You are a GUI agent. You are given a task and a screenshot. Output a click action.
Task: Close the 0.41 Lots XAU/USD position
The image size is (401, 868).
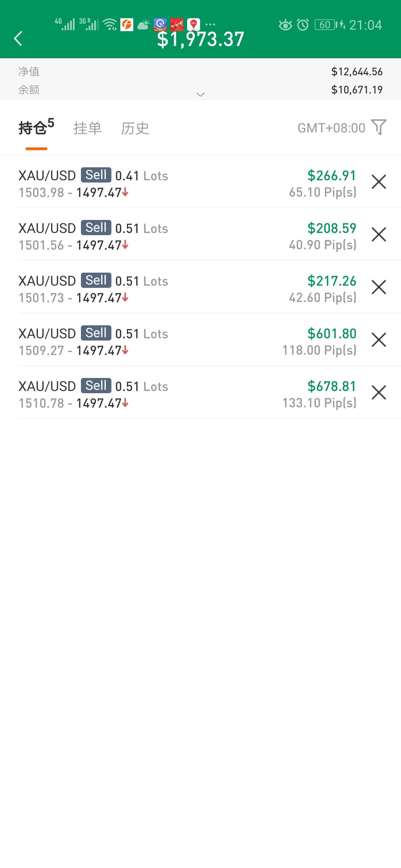(379, 182)
